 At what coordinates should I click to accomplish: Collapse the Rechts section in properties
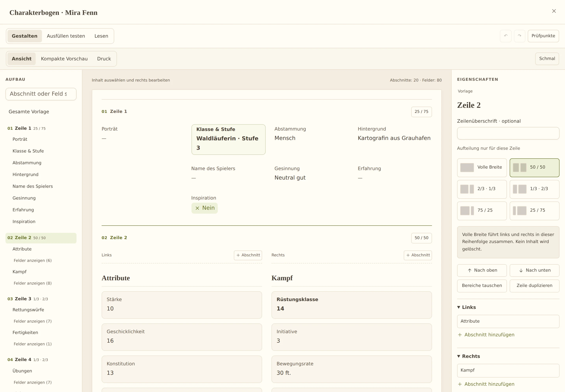tap(468, 356)
